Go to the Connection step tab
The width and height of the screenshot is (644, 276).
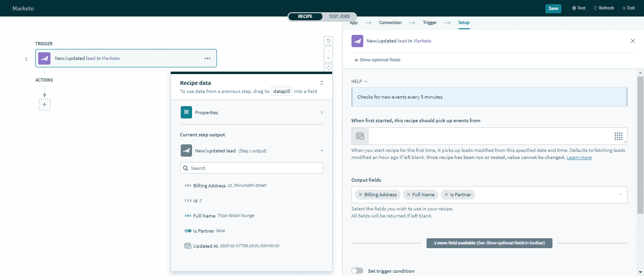(390, 23)
